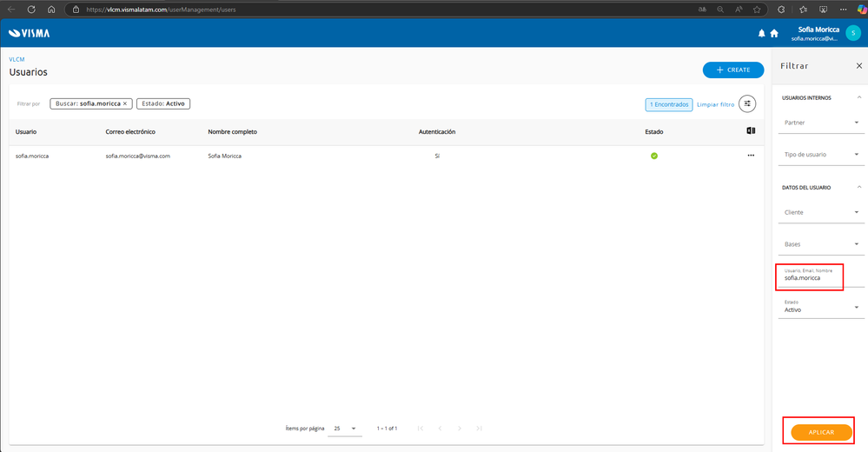Open notifications bell icon

[762, 33]
